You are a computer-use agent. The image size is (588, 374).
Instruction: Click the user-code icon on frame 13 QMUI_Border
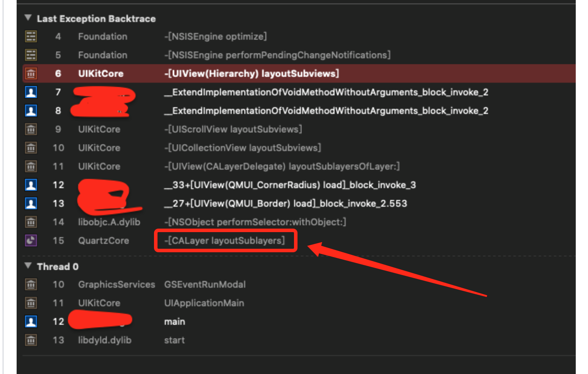point(31,203)
